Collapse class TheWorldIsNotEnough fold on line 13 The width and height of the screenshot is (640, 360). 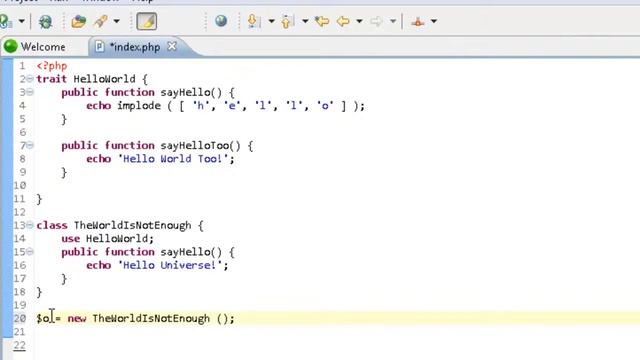click(x=30, y=225)
